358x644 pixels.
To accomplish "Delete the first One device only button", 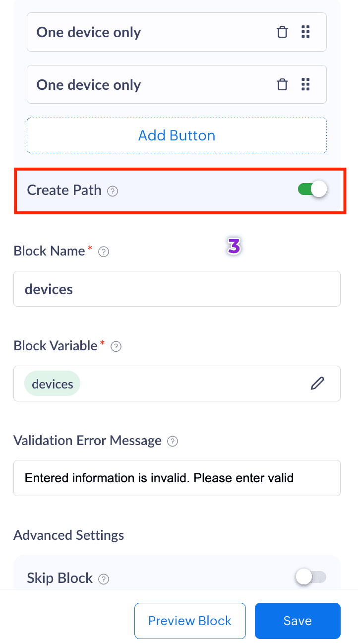I will pos(282,33).
